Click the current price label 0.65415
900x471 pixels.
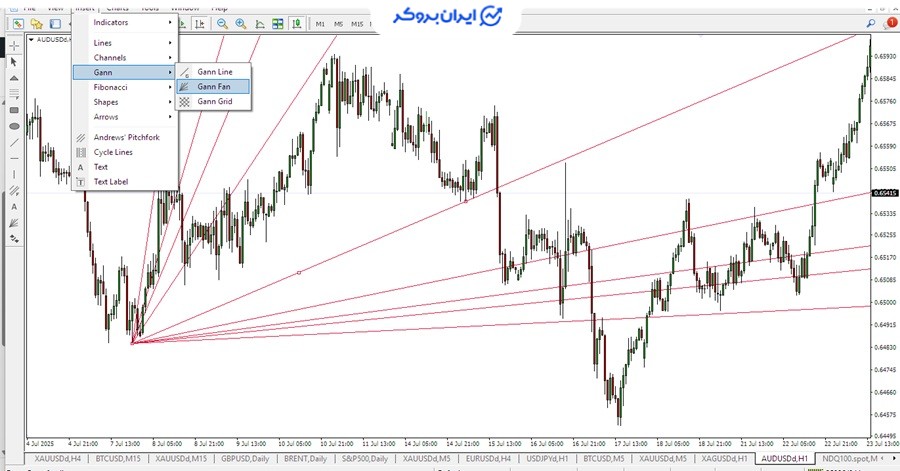pyautogui.click(x=885, y=193)
